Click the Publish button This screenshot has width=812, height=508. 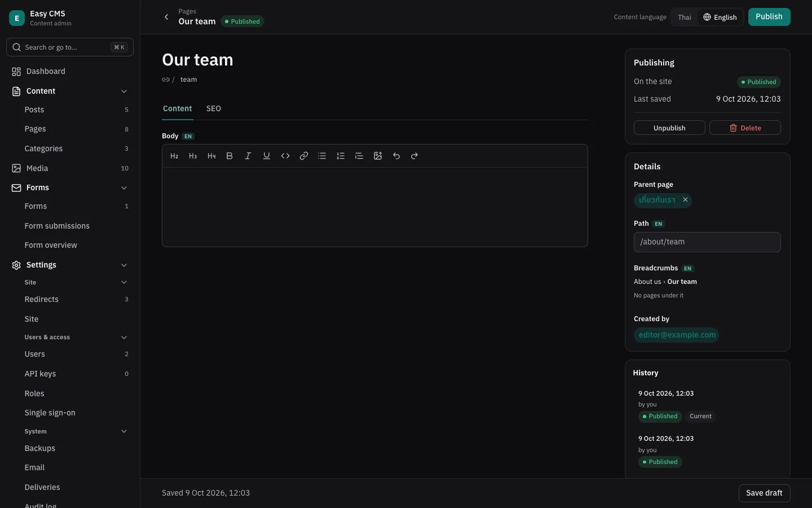point(769,17)
